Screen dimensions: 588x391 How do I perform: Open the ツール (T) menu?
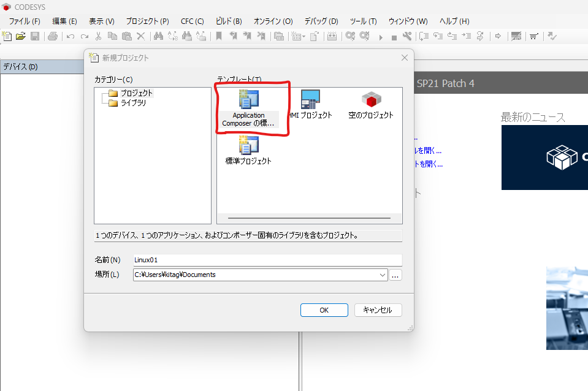click(x=364, y=21)
